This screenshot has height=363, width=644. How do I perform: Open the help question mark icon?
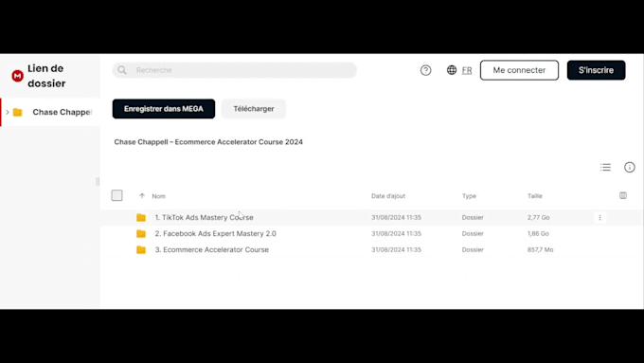click(425, 70)
